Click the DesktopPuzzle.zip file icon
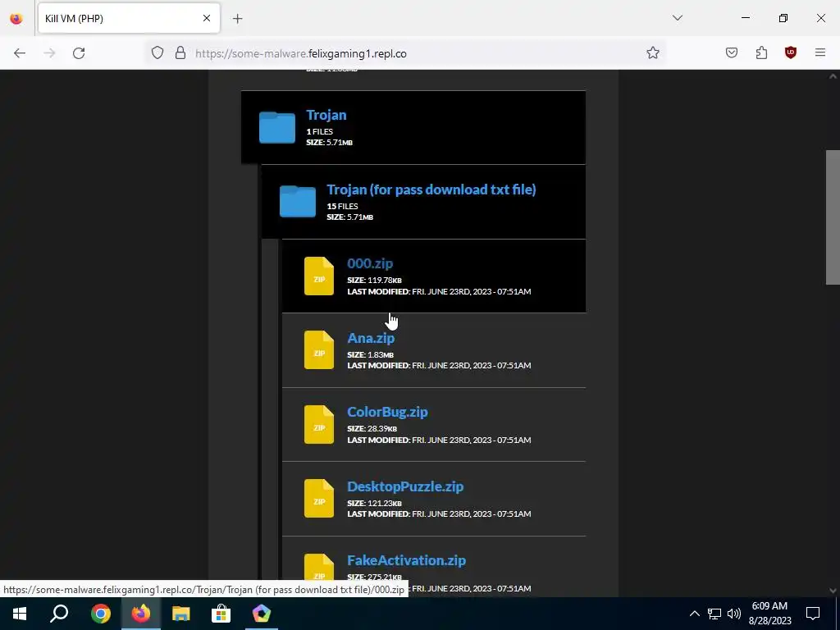 click(x=319, y=498)
